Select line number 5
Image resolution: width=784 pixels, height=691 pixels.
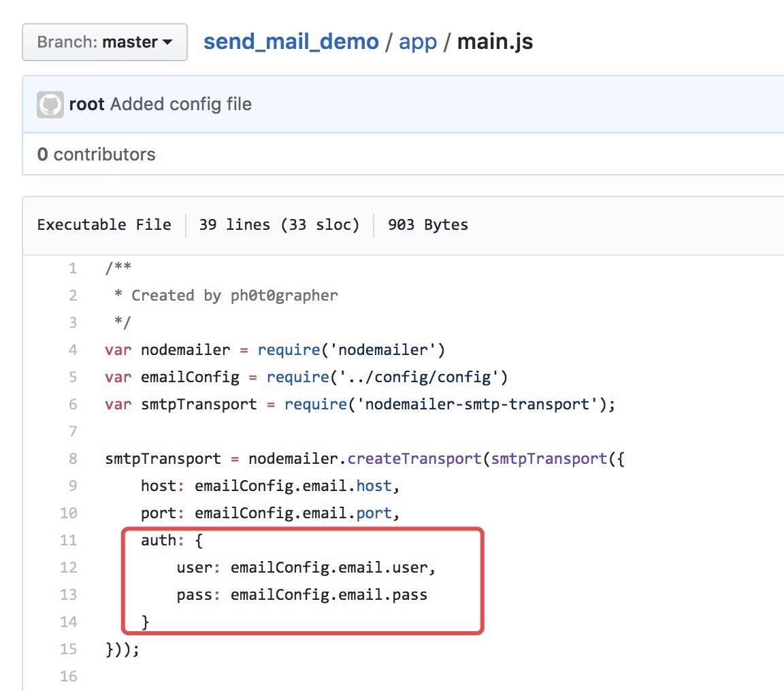coord(73,377)
